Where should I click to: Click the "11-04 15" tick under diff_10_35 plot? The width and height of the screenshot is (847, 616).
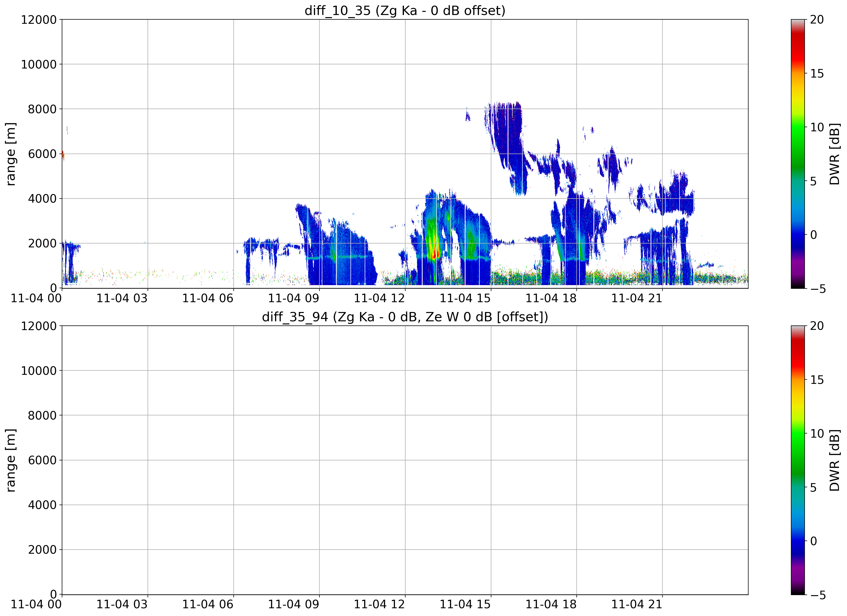click(465, 298)
